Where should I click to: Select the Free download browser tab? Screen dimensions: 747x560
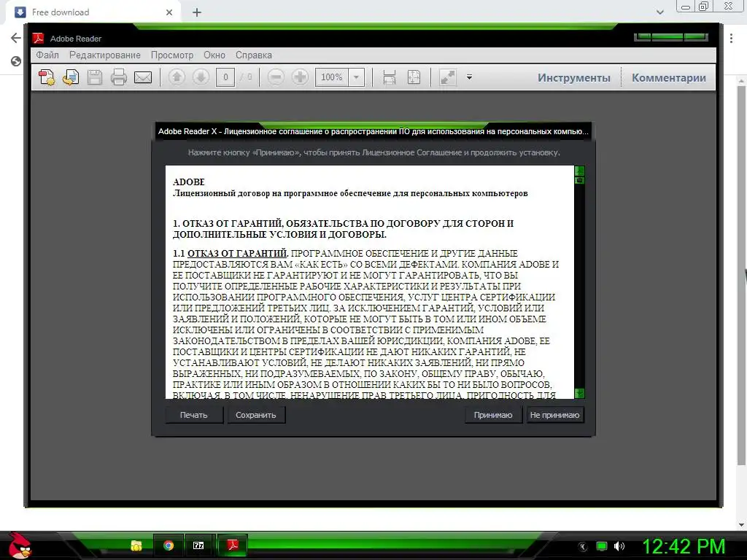tap(93, 12)
